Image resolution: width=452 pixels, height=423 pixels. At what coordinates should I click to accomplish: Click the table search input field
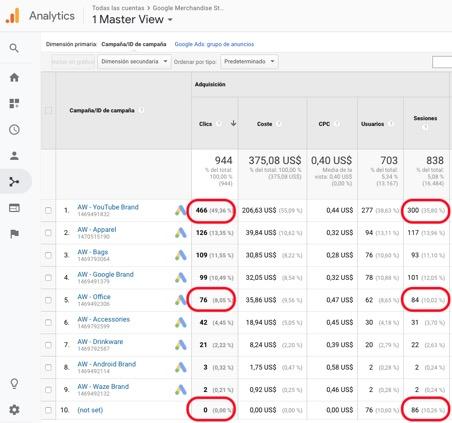point(442,62)
